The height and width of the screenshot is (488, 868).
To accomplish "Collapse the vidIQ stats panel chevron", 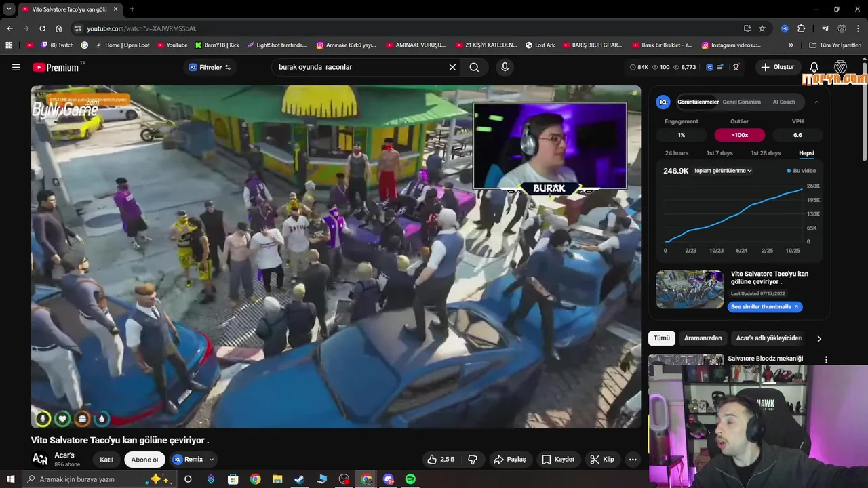I will [x=816, y=102].
